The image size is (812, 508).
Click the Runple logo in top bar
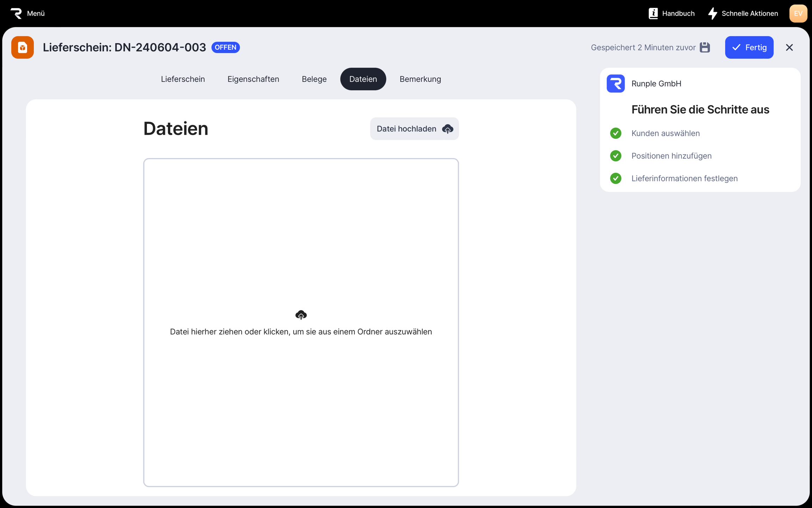16,13
